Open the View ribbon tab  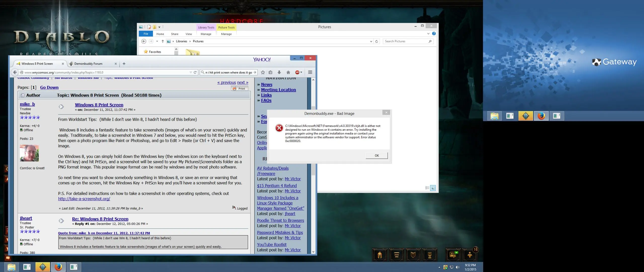point(189,34)
